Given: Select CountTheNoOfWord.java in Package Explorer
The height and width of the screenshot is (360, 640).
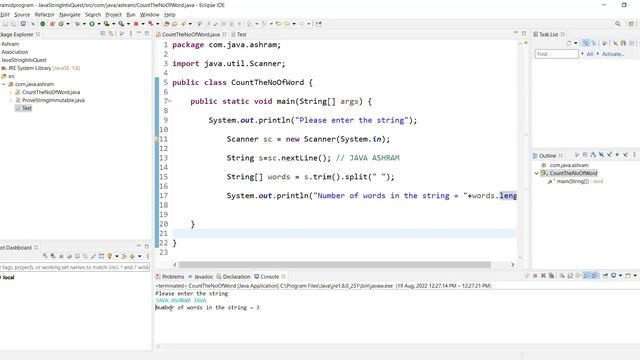Looking at the screenshot, I should pyautogui.click(x=51, y=92).
